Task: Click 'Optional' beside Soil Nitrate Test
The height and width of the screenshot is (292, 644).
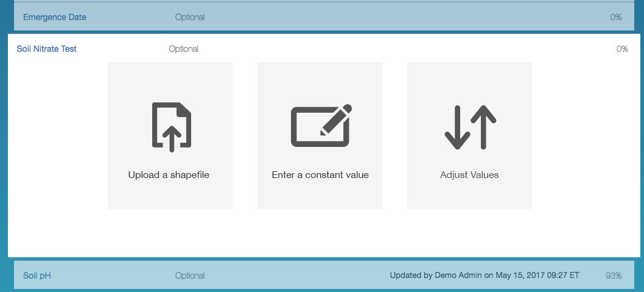Action: 184,49
